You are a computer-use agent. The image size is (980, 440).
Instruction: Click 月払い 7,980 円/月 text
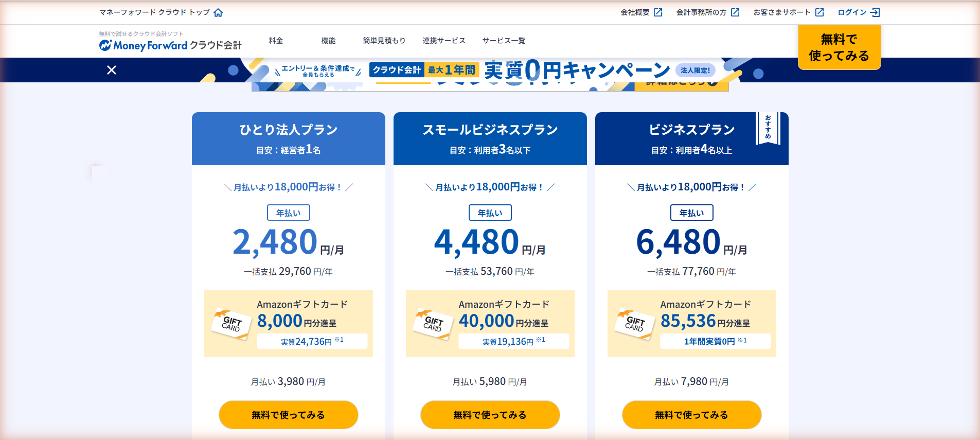[691, 381]
